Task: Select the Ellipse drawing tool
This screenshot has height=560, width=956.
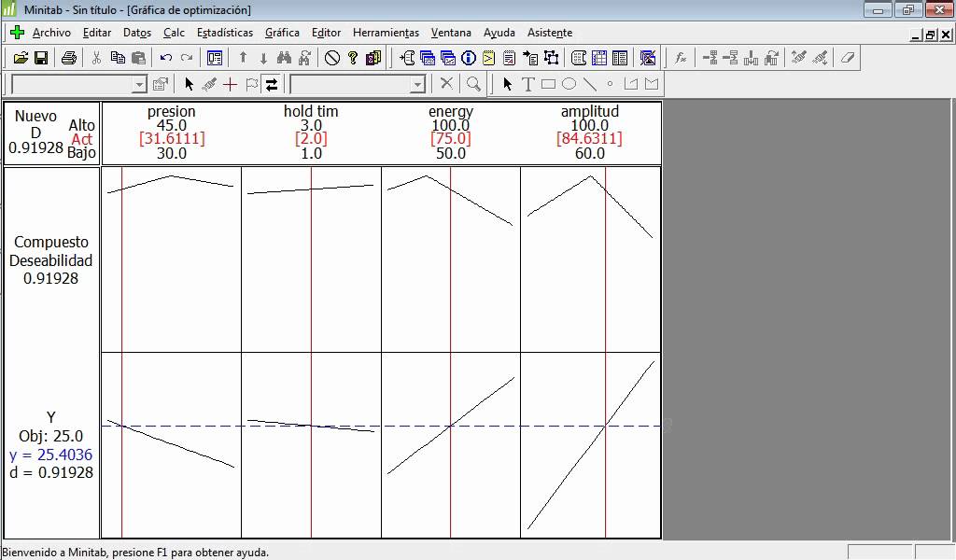Action: pos(569,84)
